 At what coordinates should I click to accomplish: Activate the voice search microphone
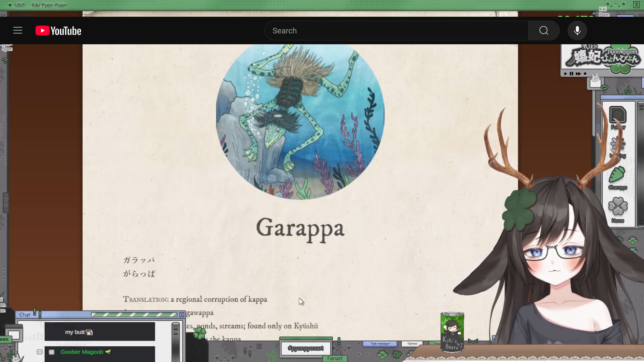click(577, 30)
